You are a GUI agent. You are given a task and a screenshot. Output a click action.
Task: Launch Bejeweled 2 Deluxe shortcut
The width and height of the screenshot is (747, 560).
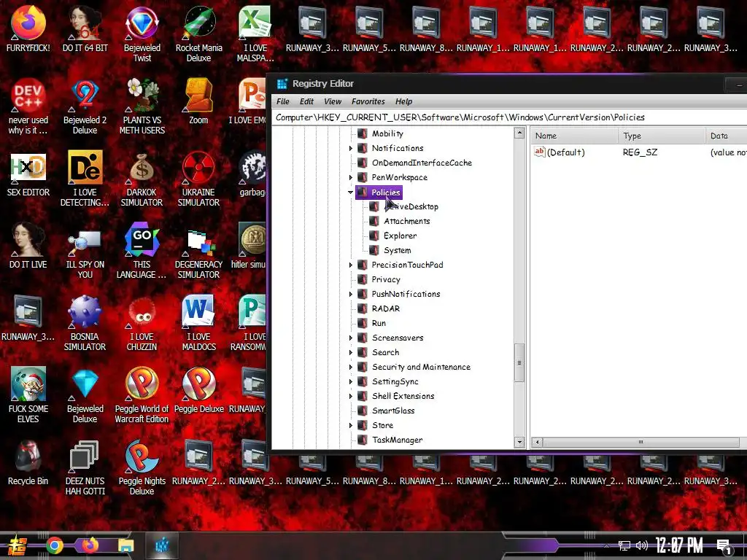point(85,106)
